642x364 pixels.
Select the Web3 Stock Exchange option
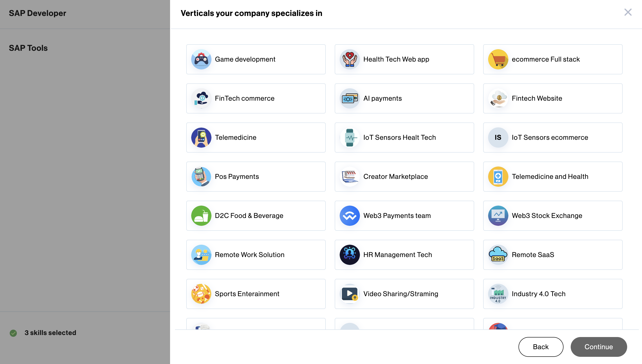[x=553, y=216]
